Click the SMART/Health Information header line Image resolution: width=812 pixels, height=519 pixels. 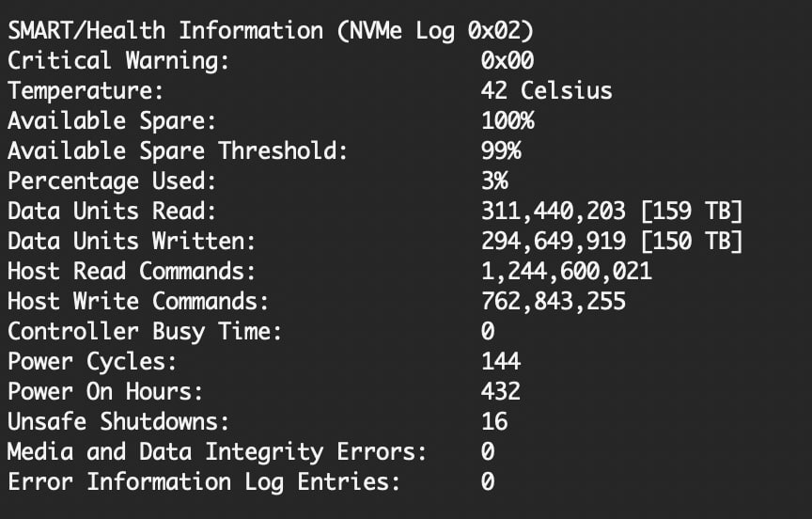point(271,30)
